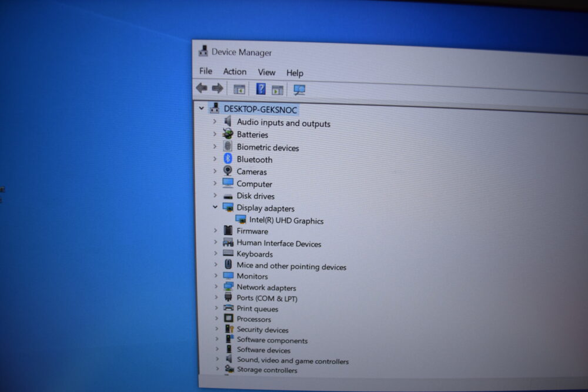Open the File menu

coord(205,71)
